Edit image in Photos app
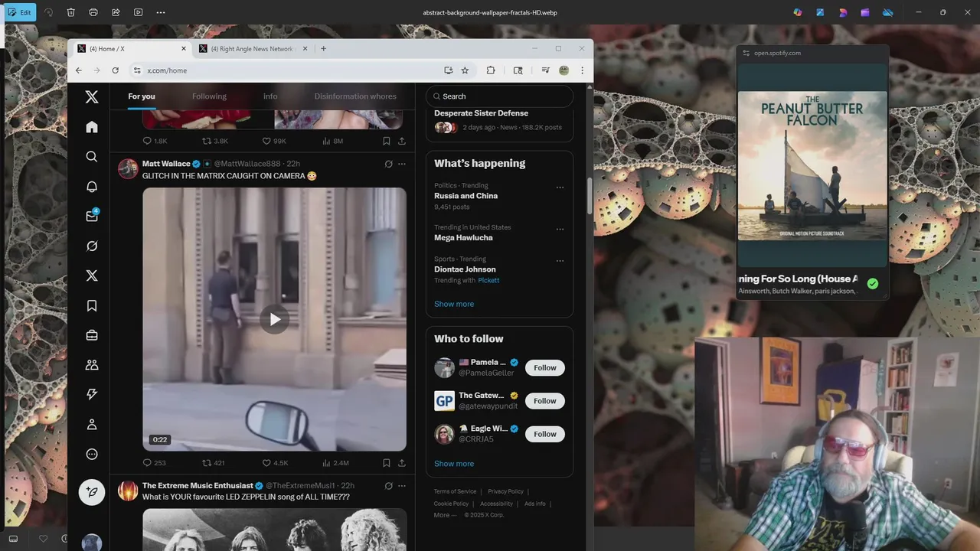 tap(21, 12)
